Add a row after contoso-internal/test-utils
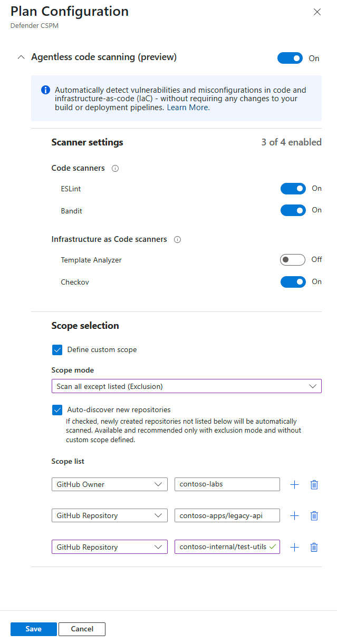 click(x=295, y=548)
